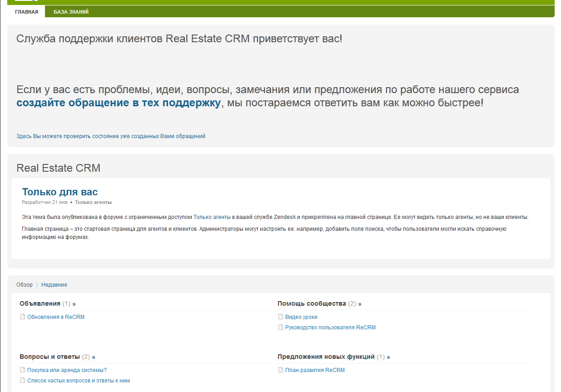Open the Видео уроки article
The width and height of the screenshot is (561, 392).
click(301, 317)
